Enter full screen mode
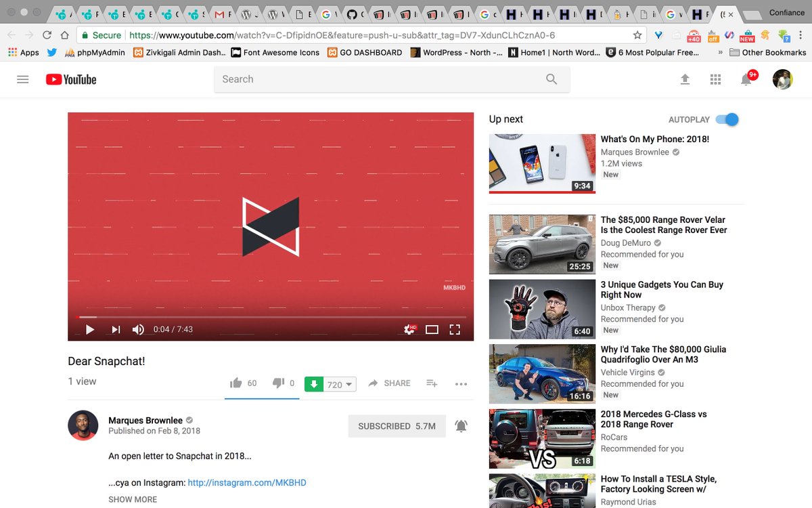The height and width of the screenshot is (508, 812). (455, 329)
